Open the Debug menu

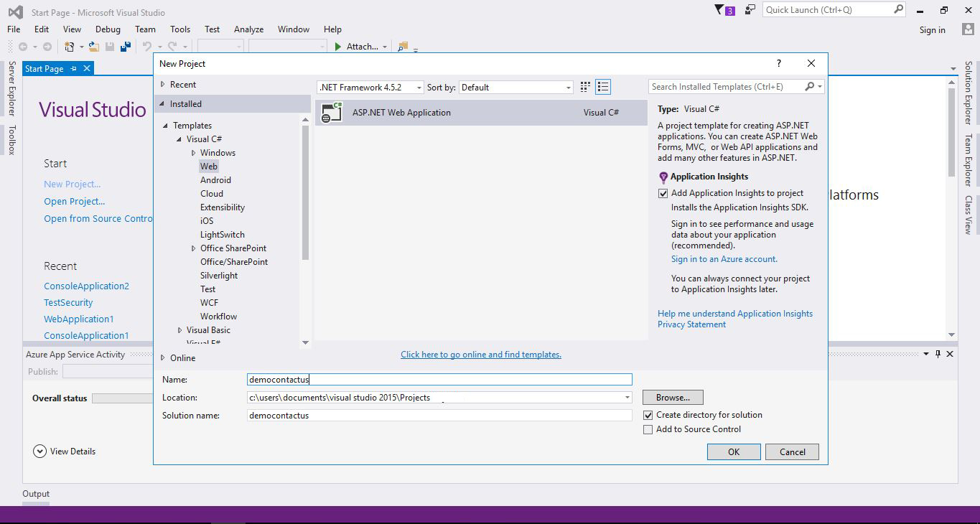pyautogui.click(x=108, y=29)
